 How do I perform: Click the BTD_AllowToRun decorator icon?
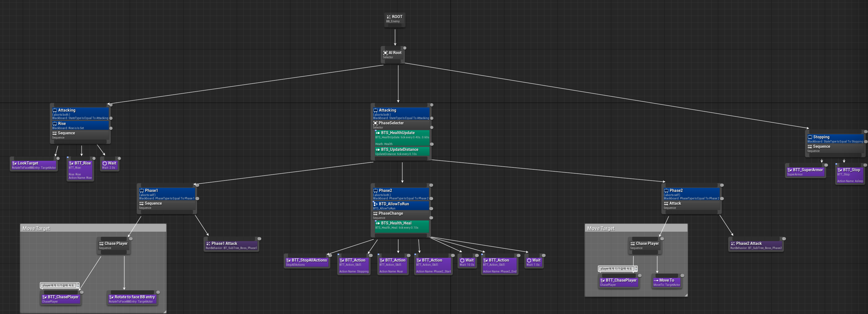pos(375,204)
